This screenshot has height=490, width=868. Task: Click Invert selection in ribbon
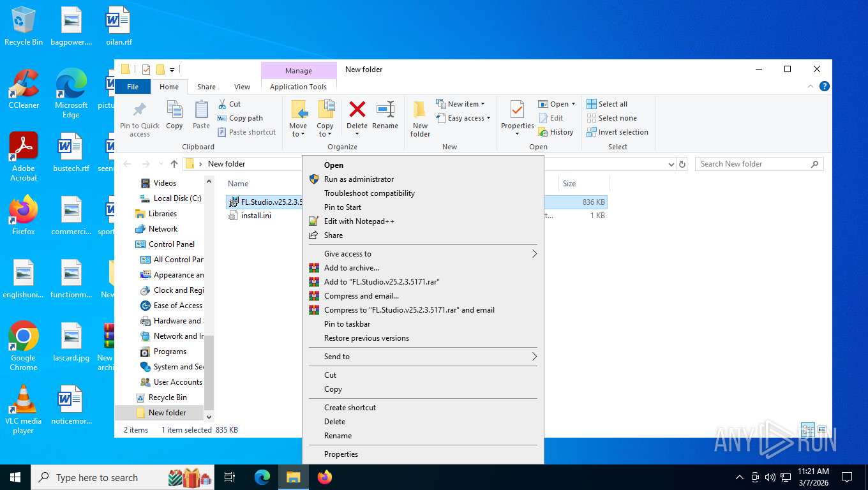tap(617, 132)
